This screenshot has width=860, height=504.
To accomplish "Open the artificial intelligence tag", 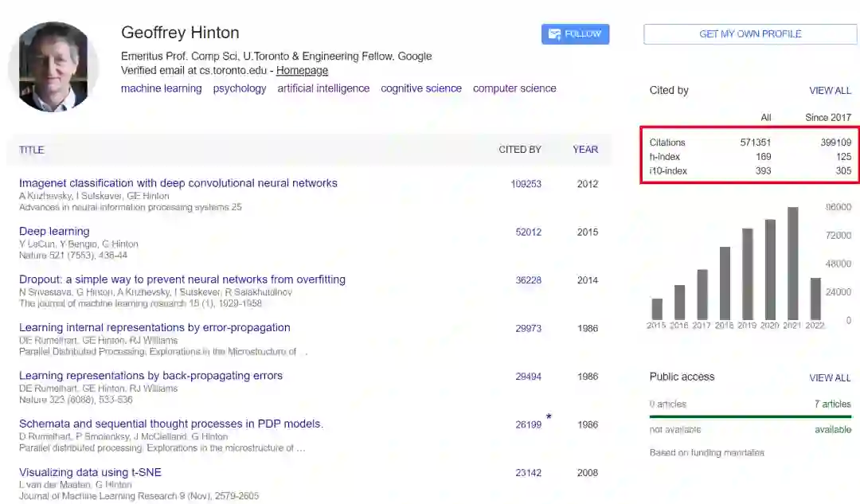I will (323, 88).
